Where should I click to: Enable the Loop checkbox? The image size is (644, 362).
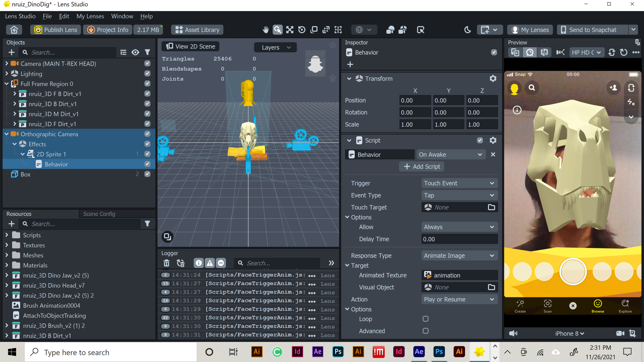[x=425, y=319]
